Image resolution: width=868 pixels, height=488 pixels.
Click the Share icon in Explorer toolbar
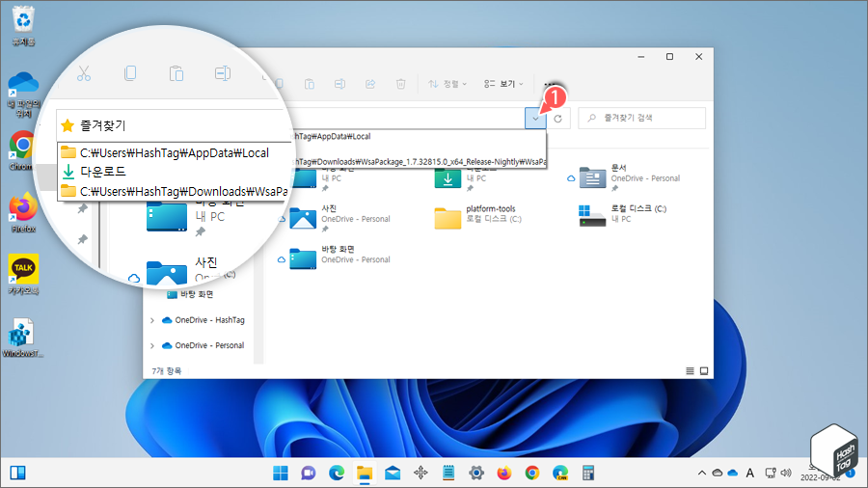[x=370, y=84]
